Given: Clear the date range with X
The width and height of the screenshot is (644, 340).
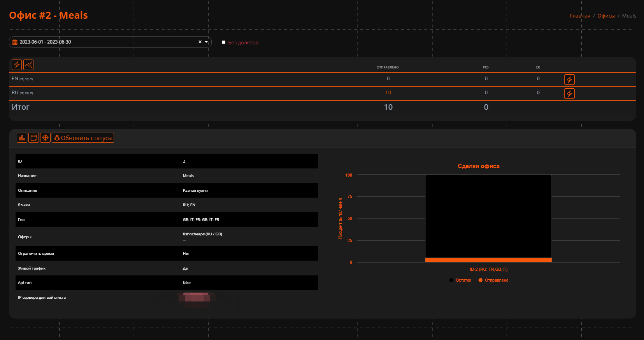Looking at the screenshot, I should point(200,42).
